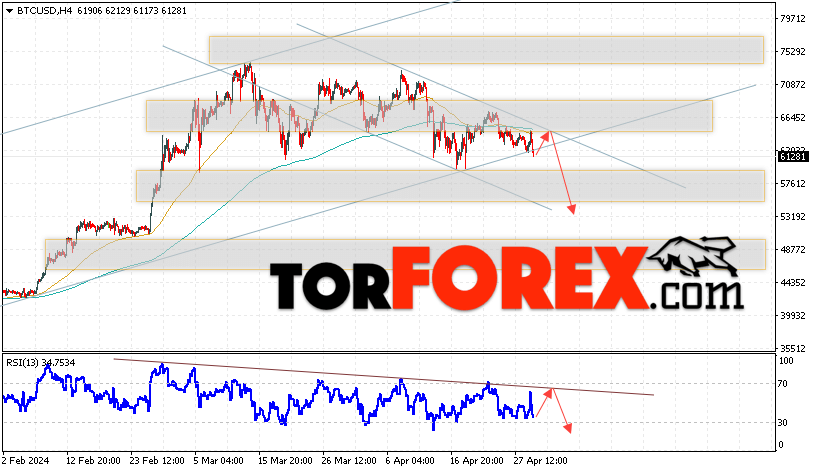Image resolution: width=816 pixels, height=472 pixels.
Task: Click the current price tag 61281
Action: (x=793, y=157)
